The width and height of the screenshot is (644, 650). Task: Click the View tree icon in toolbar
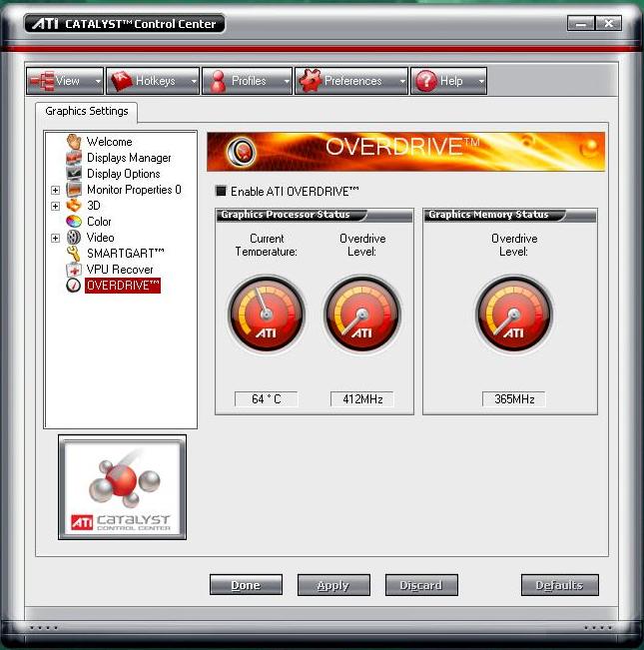[42, 81]
